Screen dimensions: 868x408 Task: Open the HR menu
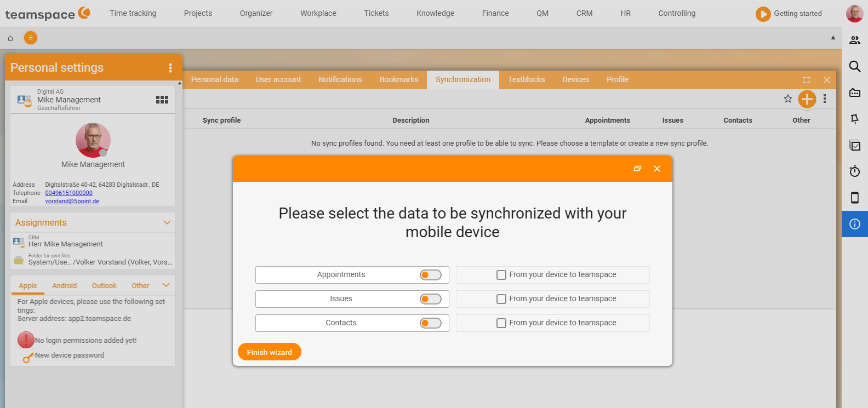click(x=625, y=13)
